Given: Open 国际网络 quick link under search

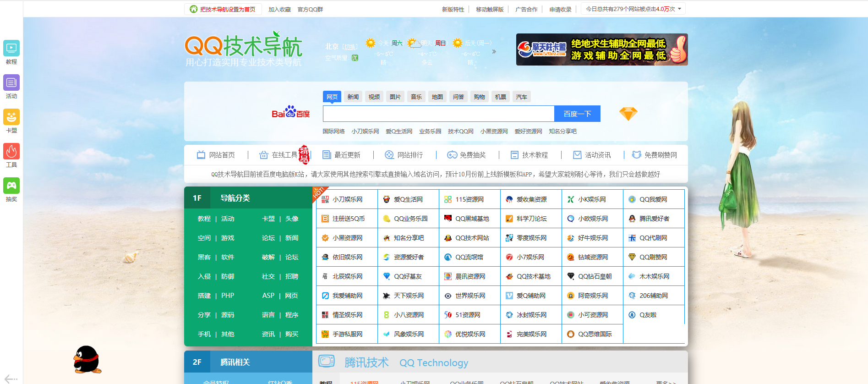Looking at the screenshot, I should click(x=333, y=131).
